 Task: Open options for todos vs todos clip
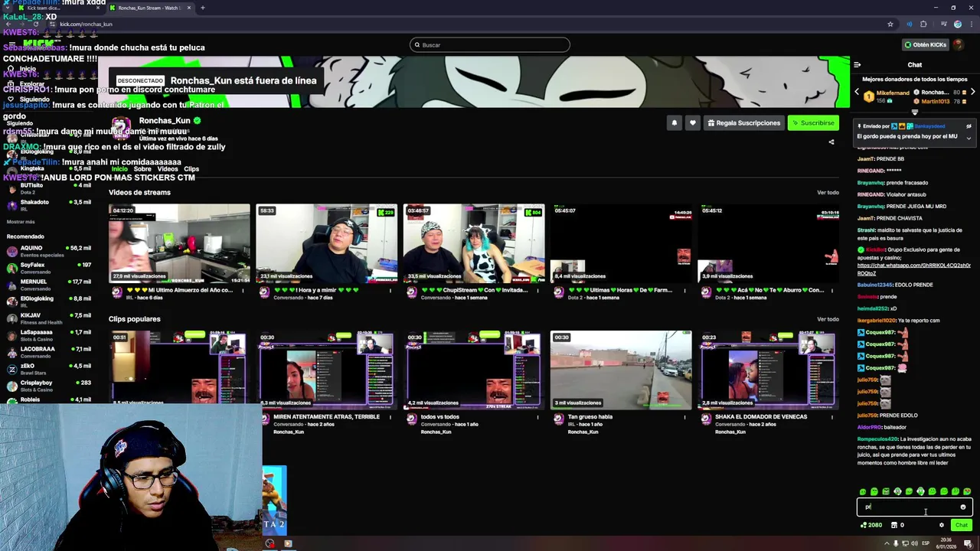click(x=537, y=417)
